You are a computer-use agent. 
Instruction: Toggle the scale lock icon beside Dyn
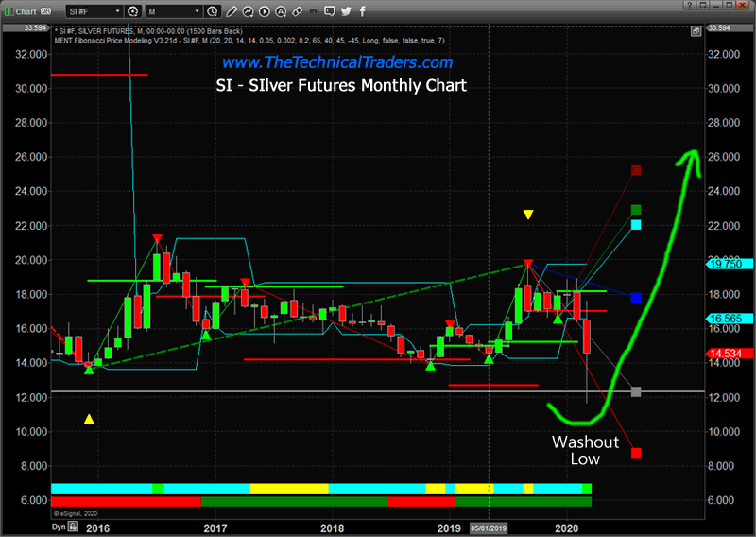(x=74, y=527)
